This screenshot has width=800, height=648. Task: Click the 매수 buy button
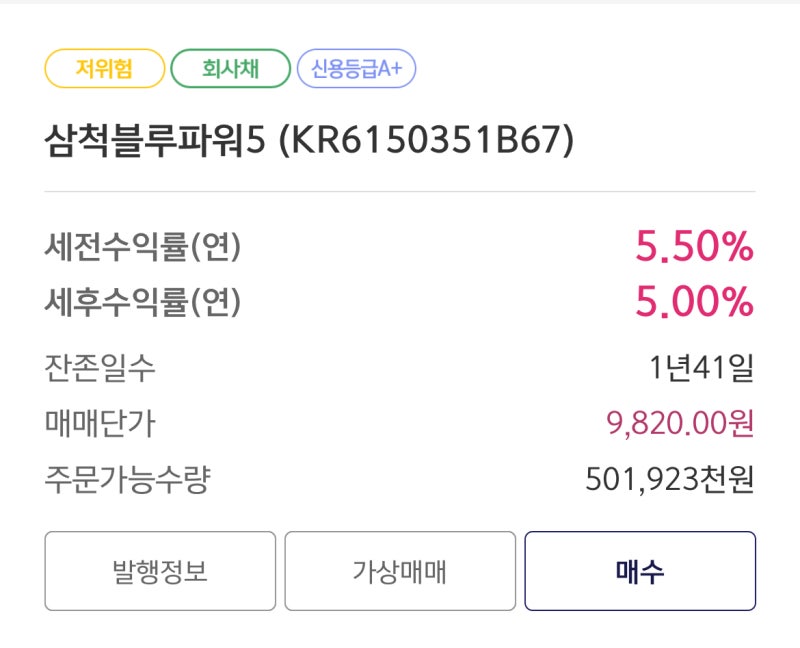coord(640,571)
